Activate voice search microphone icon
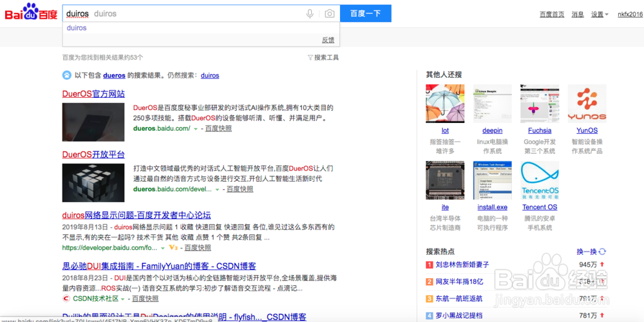 pos(310,14)
